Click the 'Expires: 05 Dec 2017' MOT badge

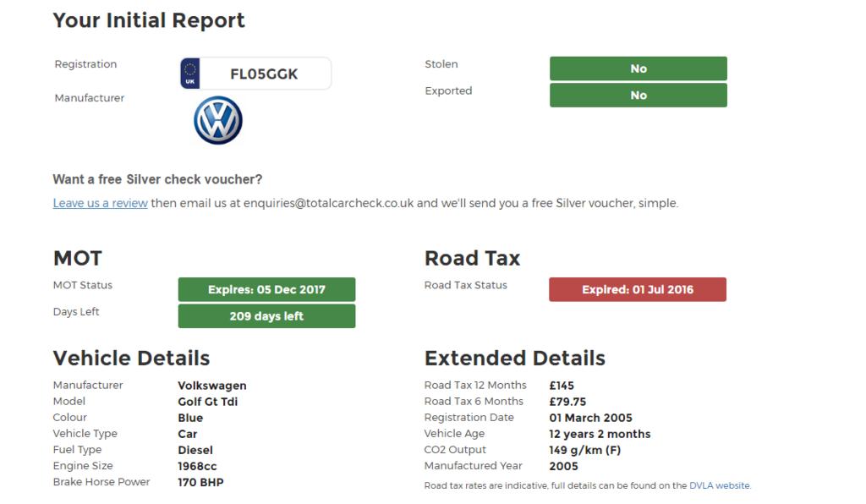tap(266, 289)
